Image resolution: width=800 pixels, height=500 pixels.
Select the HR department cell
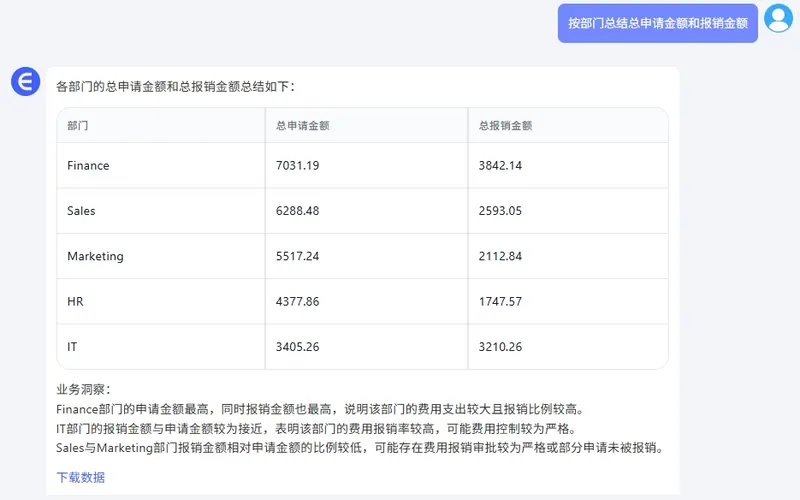76,301
